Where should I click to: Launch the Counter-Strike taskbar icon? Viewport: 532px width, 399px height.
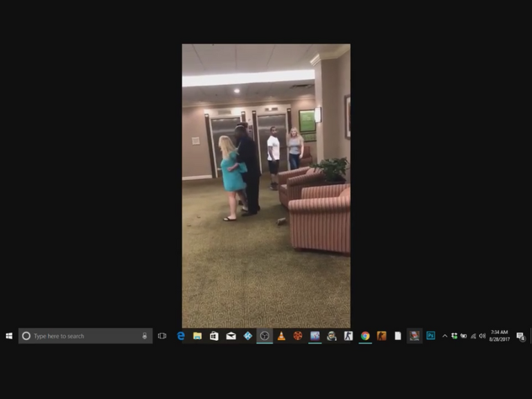(x=348, y=336)
